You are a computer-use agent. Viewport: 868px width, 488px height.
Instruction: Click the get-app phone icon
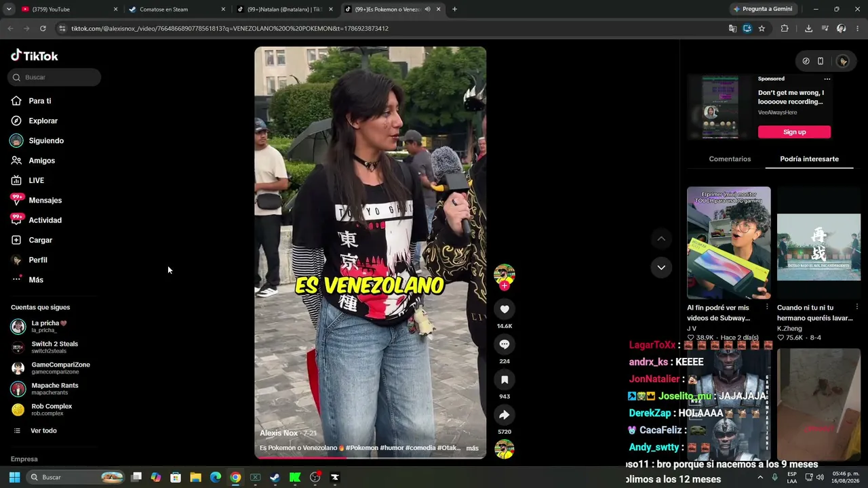[x=821, y=61]
